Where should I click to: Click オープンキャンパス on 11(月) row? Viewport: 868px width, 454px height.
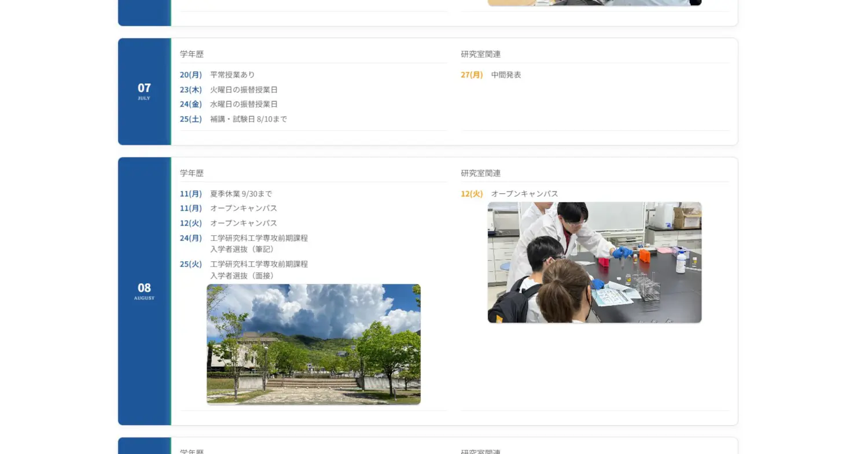coord(244,208)
